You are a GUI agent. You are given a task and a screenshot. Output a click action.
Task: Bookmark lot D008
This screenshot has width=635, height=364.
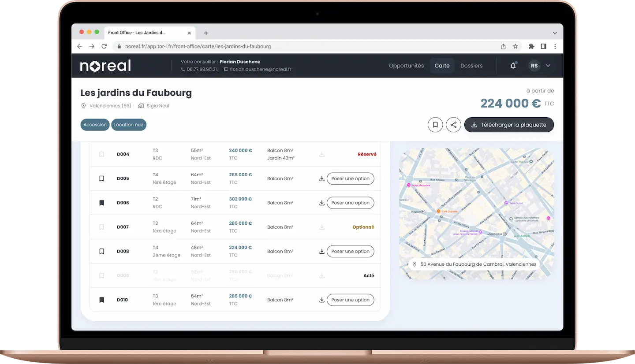101,251
